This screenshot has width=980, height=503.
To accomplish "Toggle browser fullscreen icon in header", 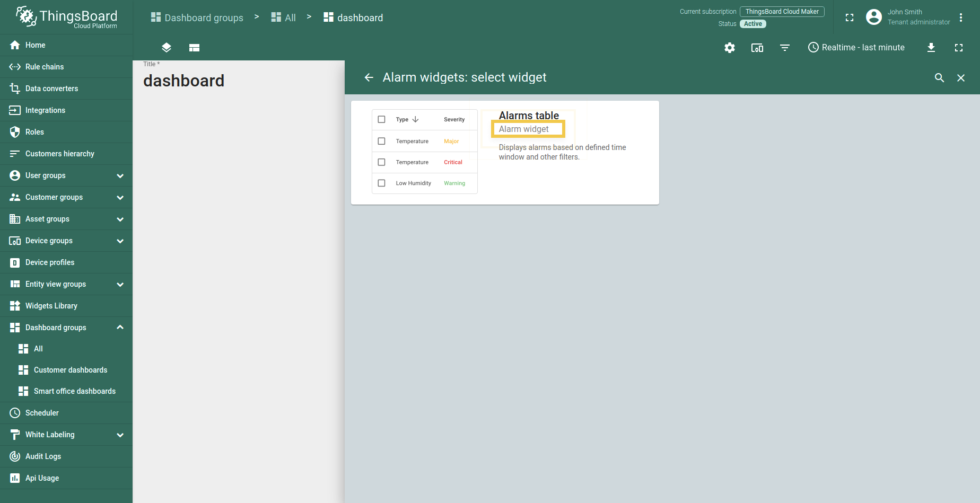I will (x=850, y=17).
